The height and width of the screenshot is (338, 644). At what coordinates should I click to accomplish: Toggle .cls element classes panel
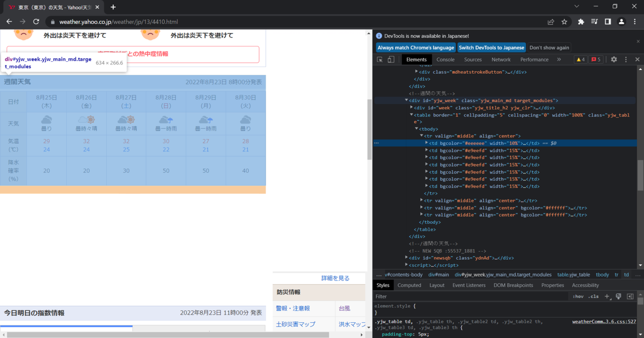click(593, 296)
